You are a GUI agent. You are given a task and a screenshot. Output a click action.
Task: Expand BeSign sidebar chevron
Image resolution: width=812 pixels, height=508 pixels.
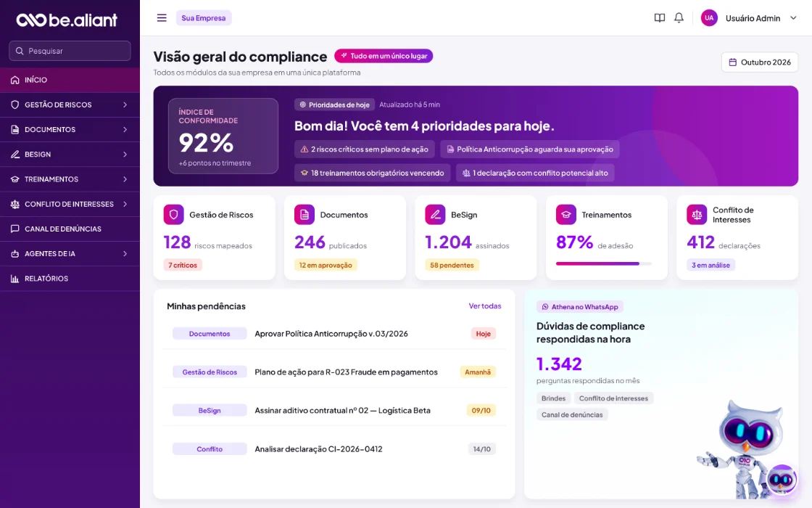click(x=125, y=155)
